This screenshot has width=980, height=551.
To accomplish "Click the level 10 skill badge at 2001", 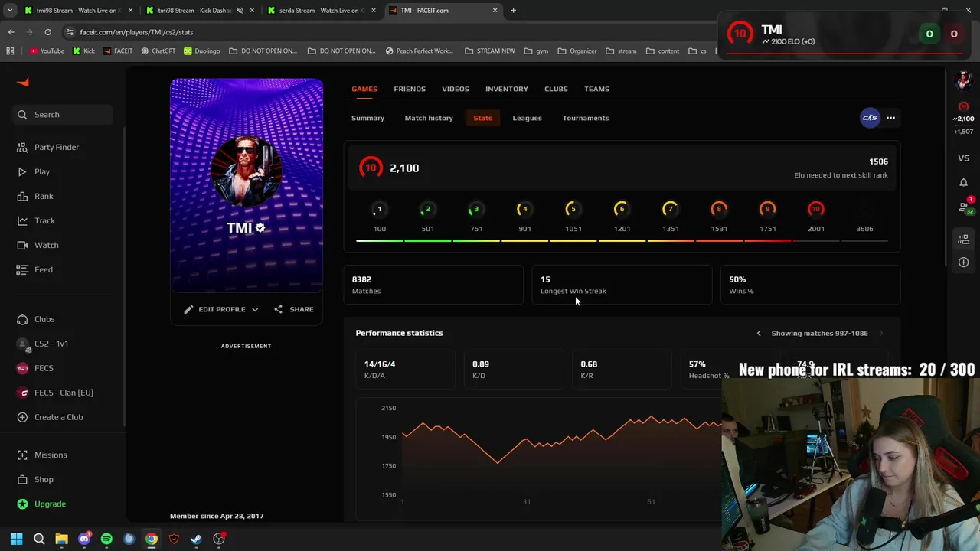I will click(x=816, y=209).
